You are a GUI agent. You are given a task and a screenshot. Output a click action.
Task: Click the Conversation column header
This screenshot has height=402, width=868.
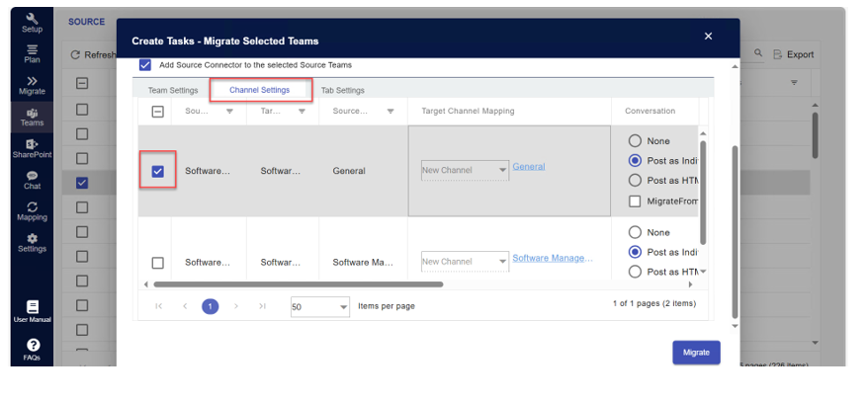pos(650,112)
